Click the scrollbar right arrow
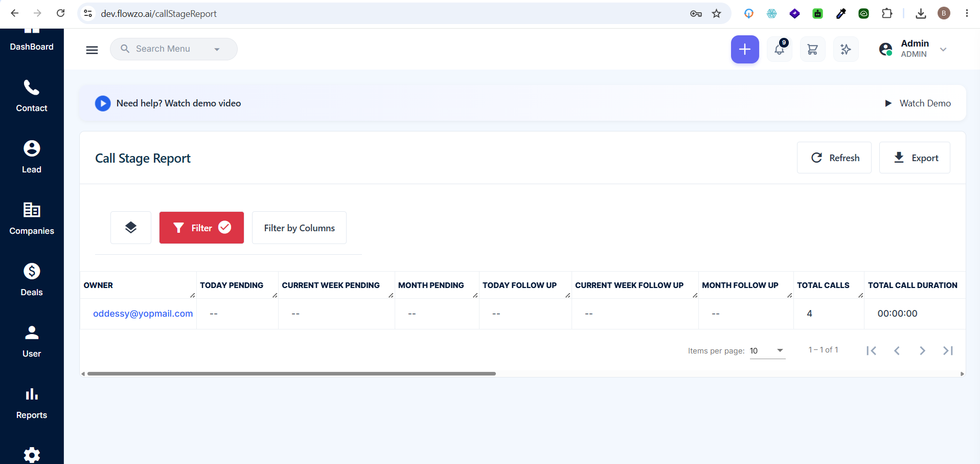 pyautogui.click(x=962, y=374)
